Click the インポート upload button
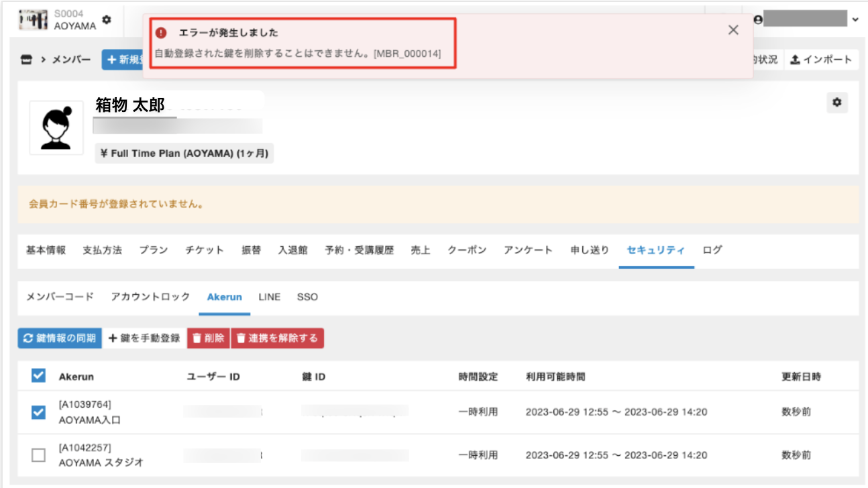The width and height of the screenshot is (868, 488). [821, 60]
